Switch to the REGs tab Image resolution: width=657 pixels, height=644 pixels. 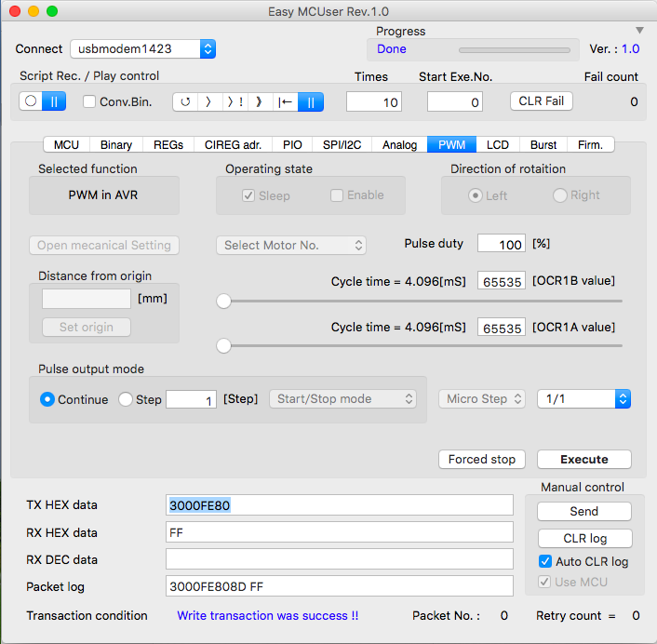click(168, 144)
